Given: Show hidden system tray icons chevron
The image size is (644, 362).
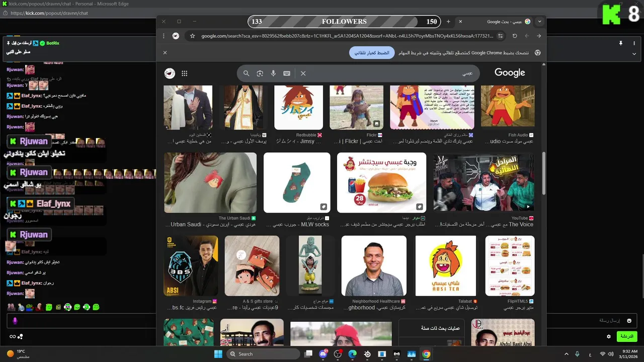Looking at the screenshot, I should tap(567, 354).
